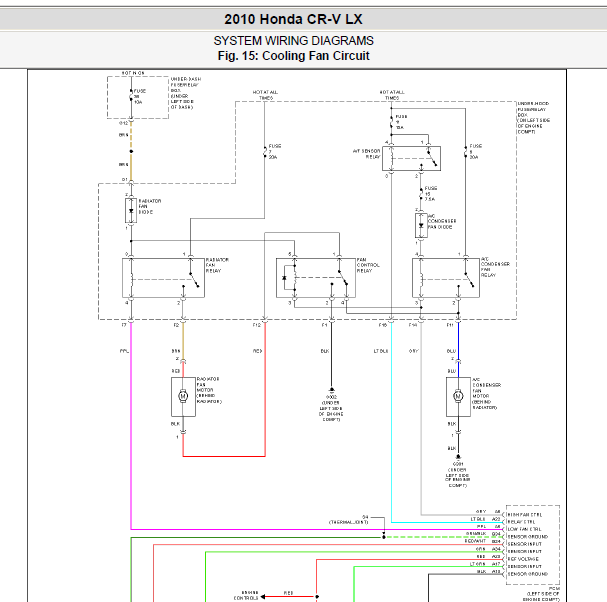Click the vertical cyan LT BLU wire
607x602 pixels.
(x=391, y=422)
